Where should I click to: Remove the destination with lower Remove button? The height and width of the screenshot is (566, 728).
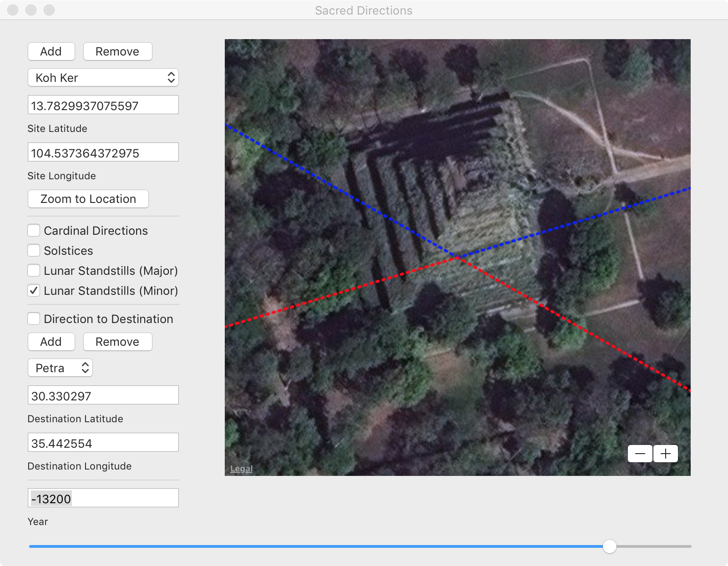pyautogui.click(x=117, y=342)
